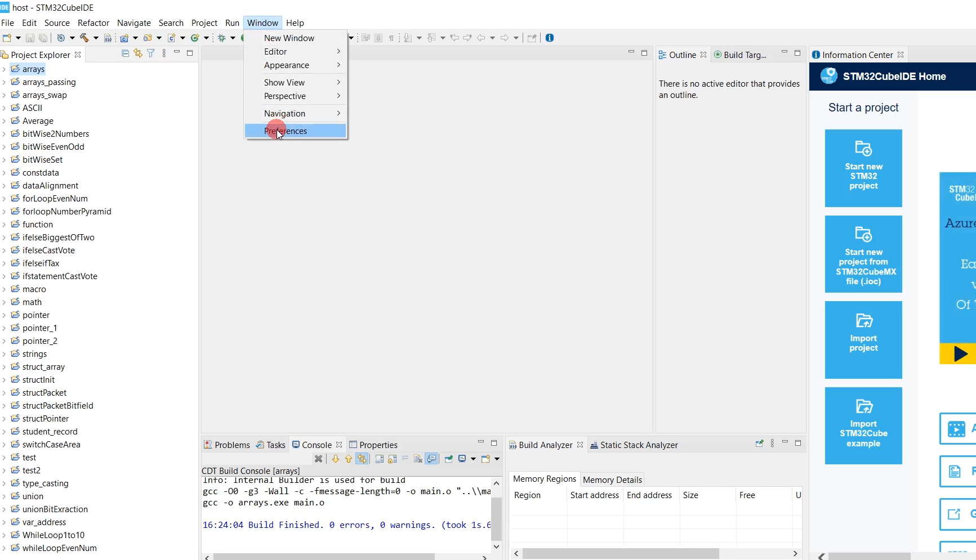
Task: Toggle Build Analyzer pin view icon
Action: [x=759, y=443]
